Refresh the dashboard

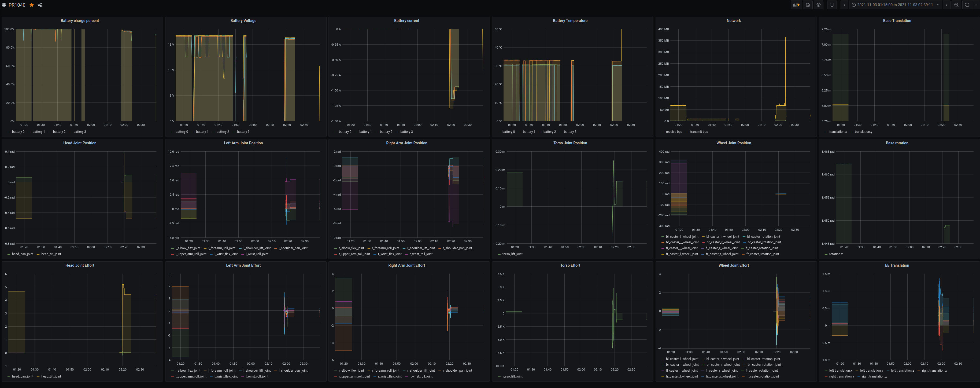click(x=967, y=5)
